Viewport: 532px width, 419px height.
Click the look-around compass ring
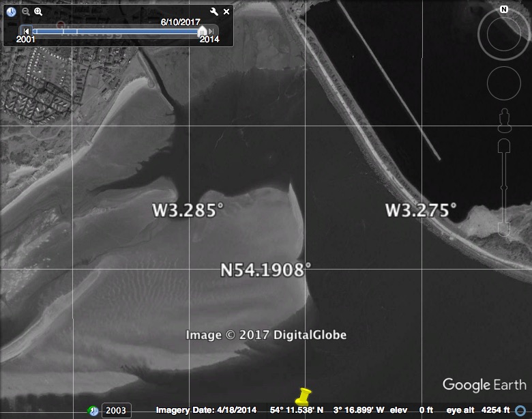[504, 34]
